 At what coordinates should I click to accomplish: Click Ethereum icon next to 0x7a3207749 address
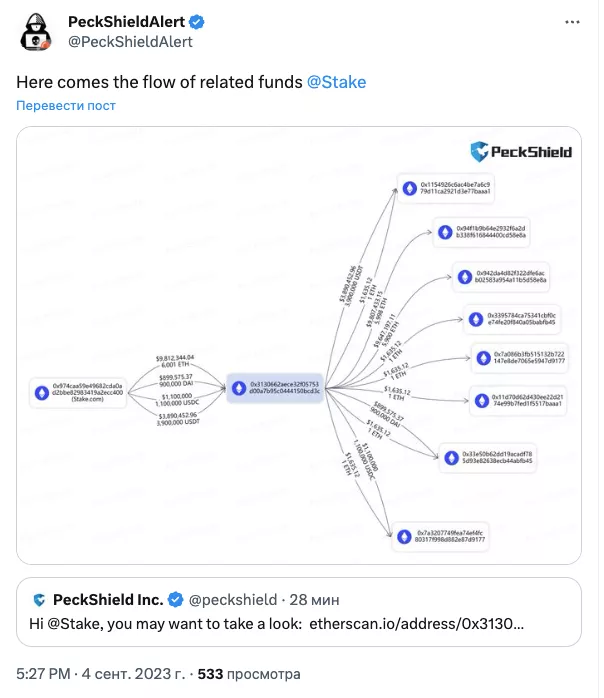click(x=405, y=536)
